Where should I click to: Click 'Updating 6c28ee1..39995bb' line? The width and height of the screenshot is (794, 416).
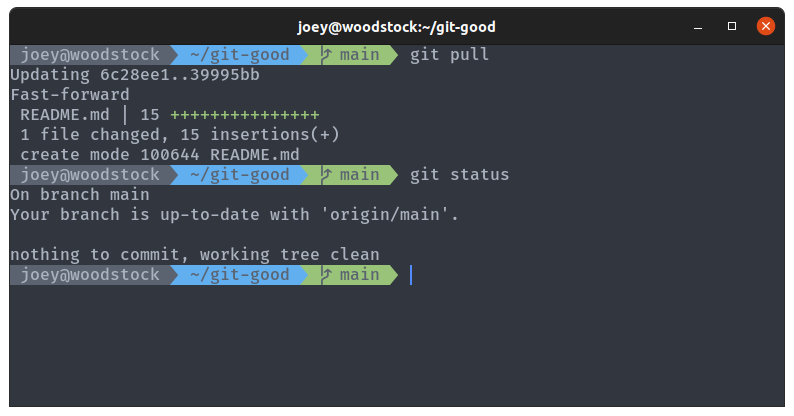135,75
